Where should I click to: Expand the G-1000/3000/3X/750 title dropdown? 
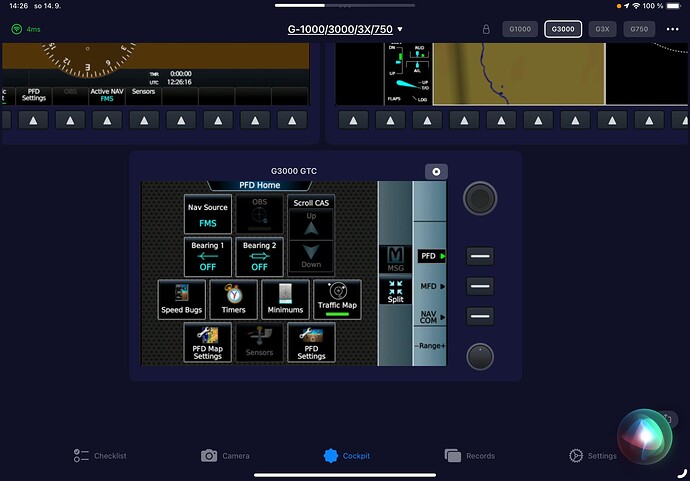(x=345, y=29)
